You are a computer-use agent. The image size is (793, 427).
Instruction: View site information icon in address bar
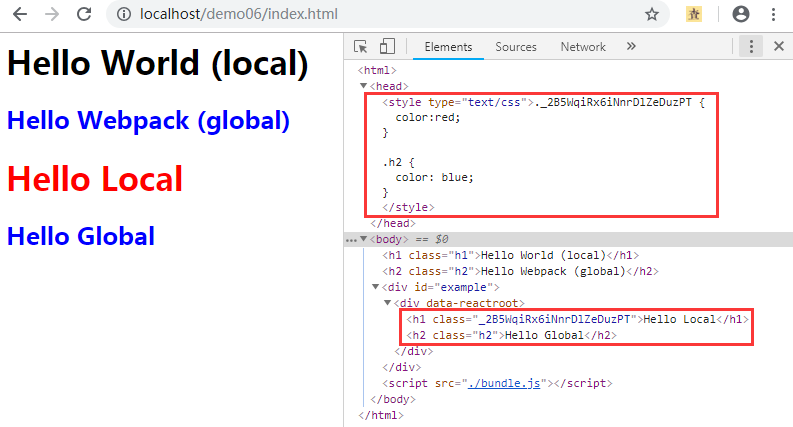(x=124, y=14)
